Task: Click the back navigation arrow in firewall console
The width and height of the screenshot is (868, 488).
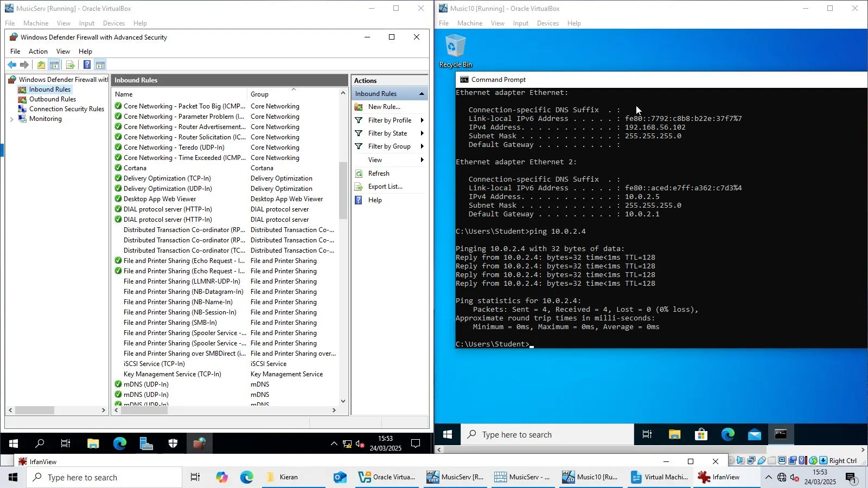Action: click(12, 65)
